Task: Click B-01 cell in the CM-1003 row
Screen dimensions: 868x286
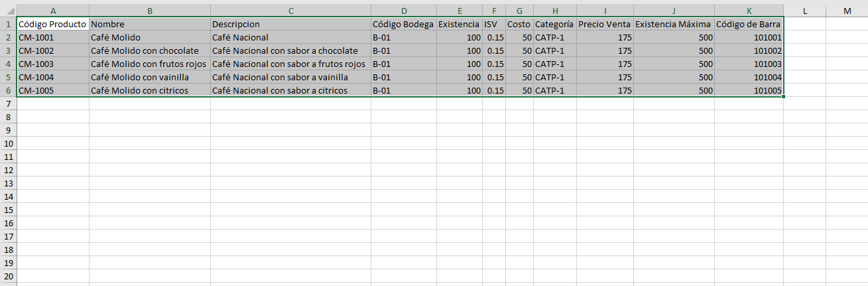Action: tap(404, 64)
